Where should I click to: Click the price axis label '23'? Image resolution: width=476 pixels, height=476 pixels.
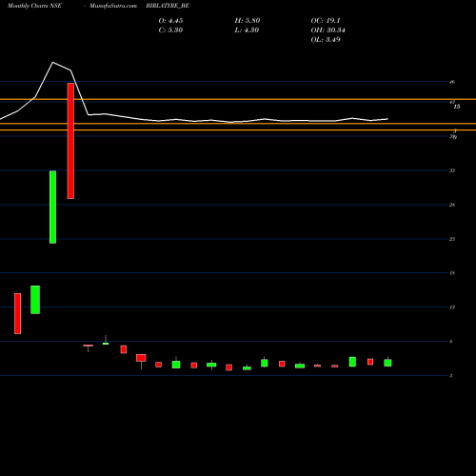click(x=452, y=239)
